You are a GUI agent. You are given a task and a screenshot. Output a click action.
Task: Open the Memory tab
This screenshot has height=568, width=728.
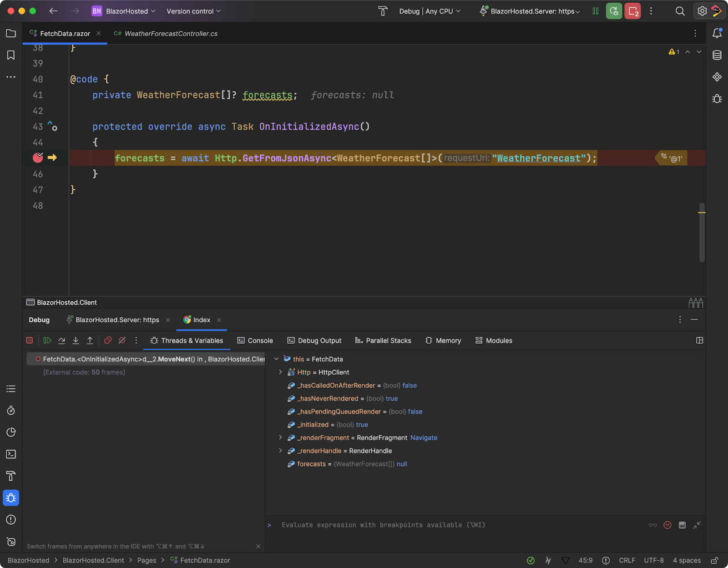443,340
